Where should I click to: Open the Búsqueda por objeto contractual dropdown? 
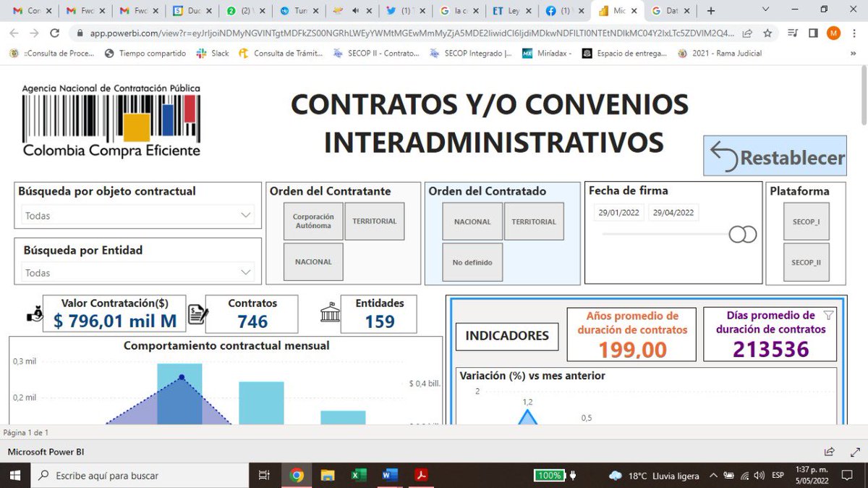(138, 215)
